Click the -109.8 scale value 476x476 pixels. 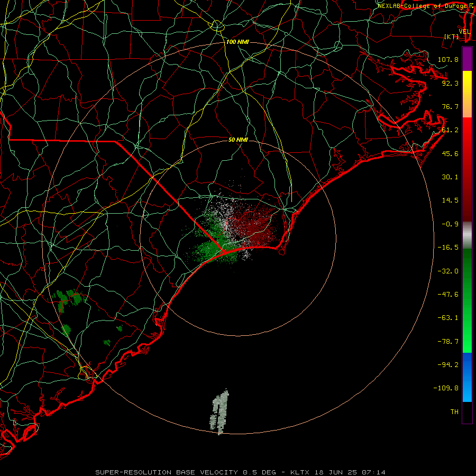446,388
